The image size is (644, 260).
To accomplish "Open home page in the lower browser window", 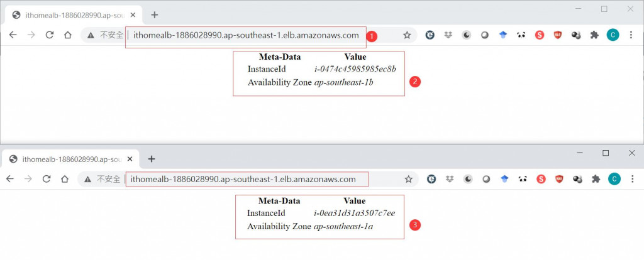I will [65, 179].
